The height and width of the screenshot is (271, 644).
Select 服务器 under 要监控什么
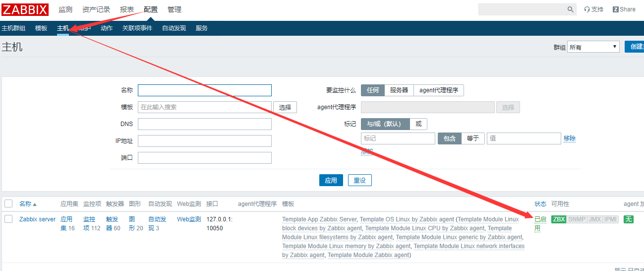point(399,90)
